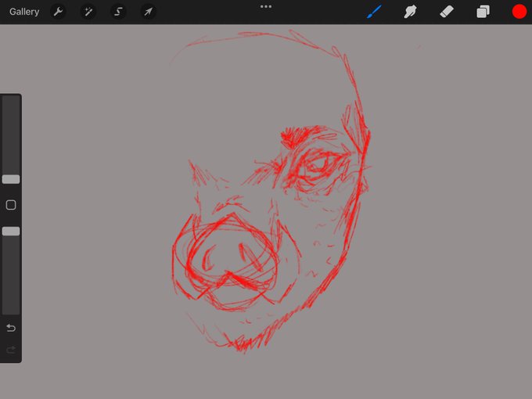Open the red color picker

click(519, 12)
